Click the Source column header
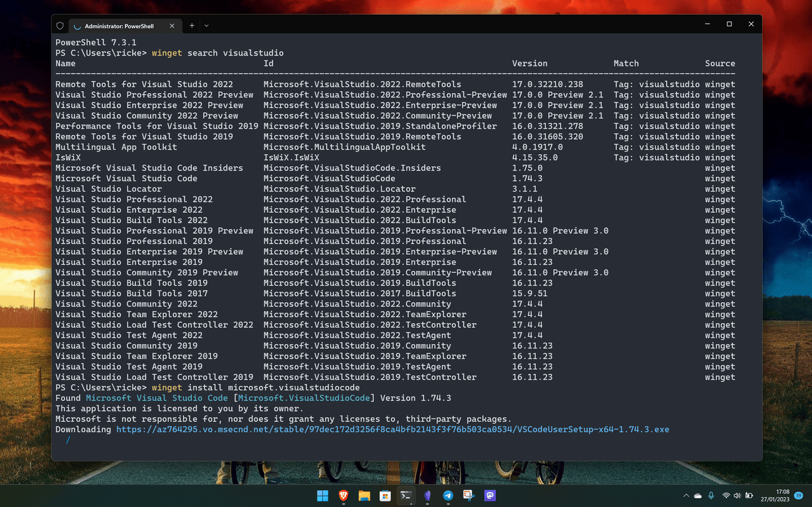Viewport: 812px width, 507px height. [720, 64]
